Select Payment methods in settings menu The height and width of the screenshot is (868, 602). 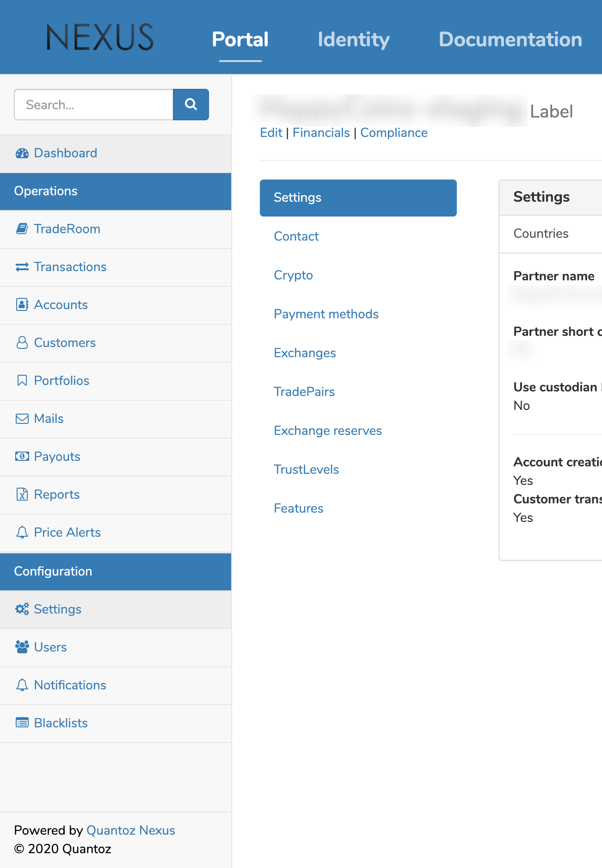326,314
